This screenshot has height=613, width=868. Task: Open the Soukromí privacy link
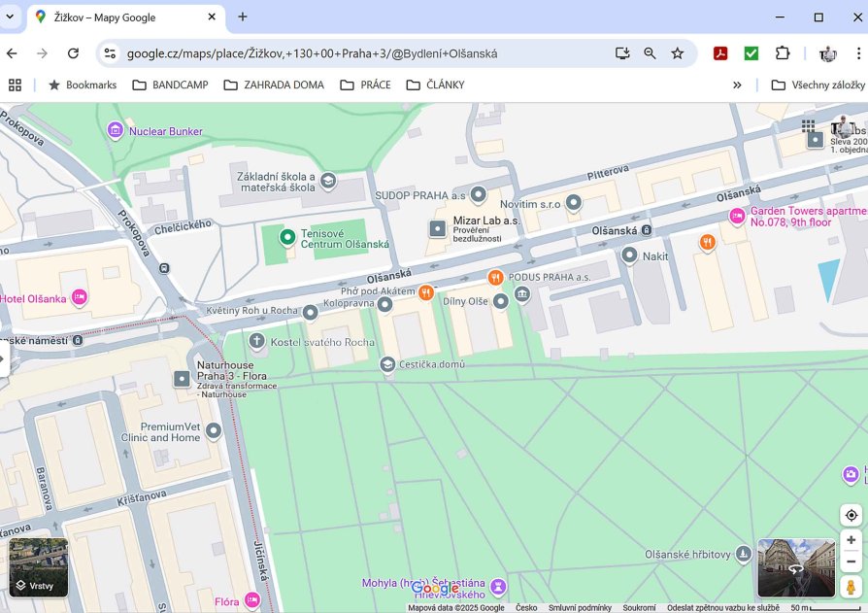pos(639,607)
